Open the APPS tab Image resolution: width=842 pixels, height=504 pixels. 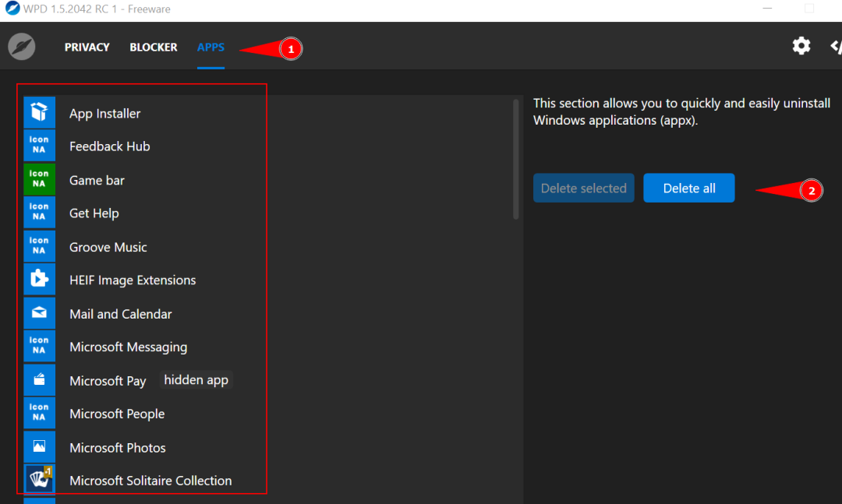[210, 48]
